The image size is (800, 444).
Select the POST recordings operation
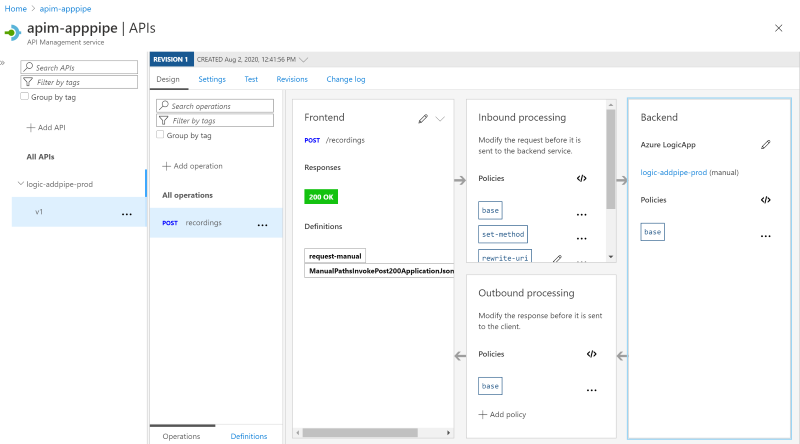pyautogui.click(x=216, y=223)
